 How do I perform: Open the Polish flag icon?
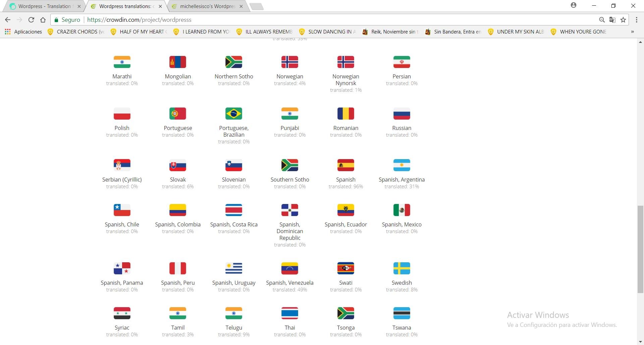point(122,114)
